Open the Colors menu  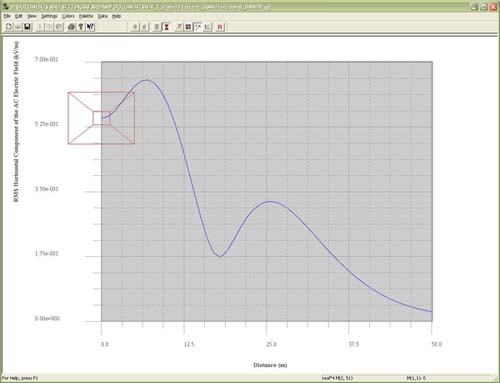(x=68, y=16)
